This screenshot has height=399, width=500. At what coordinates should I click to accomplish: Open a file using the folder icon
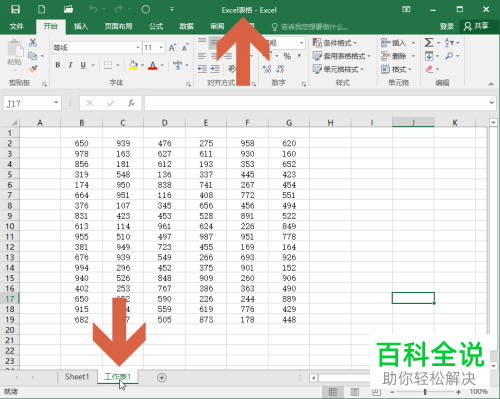tap(68, 9)
